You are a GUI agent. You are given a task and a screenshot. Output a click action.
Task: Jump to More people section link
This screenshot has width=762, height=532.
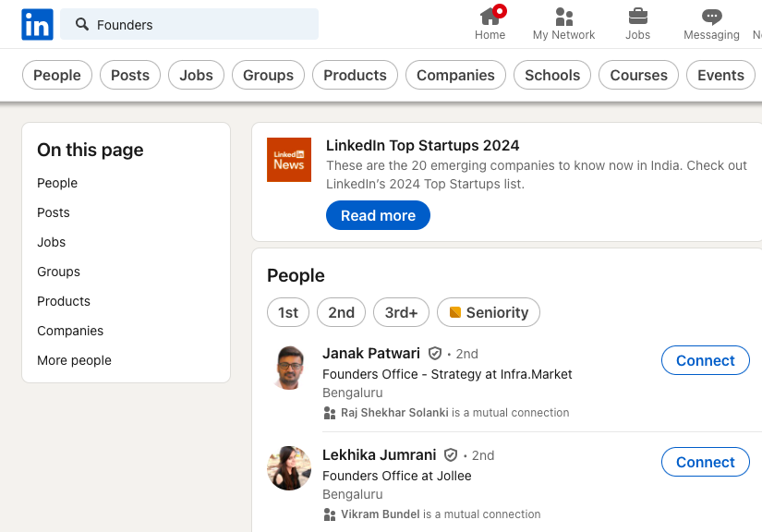74,360
